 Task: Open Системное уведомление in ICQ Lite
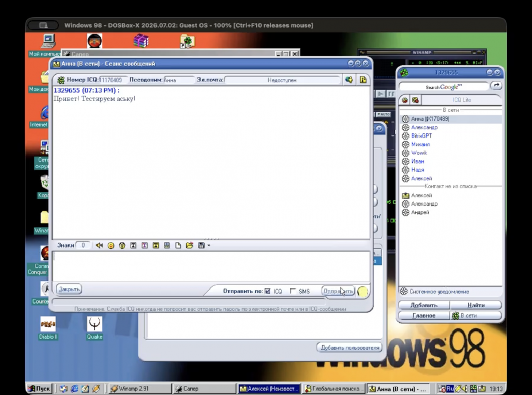(x=450, y=292)
